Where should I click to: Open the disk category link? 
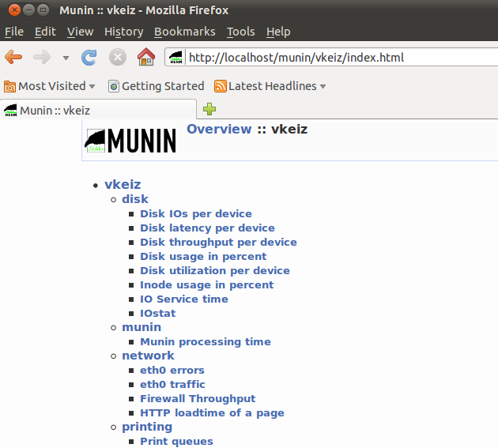pyautogui.click(x=135, y=199)
